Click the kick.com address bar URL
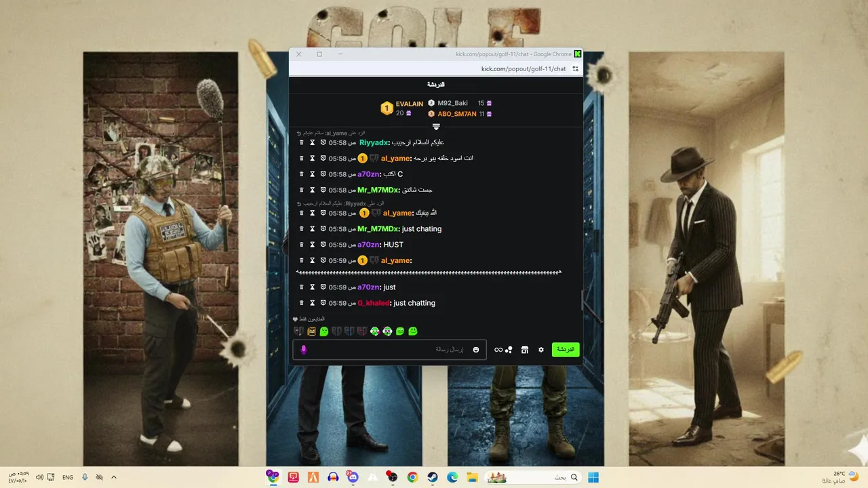Screen dimensions: 868x488 click(x=524, y=68)
